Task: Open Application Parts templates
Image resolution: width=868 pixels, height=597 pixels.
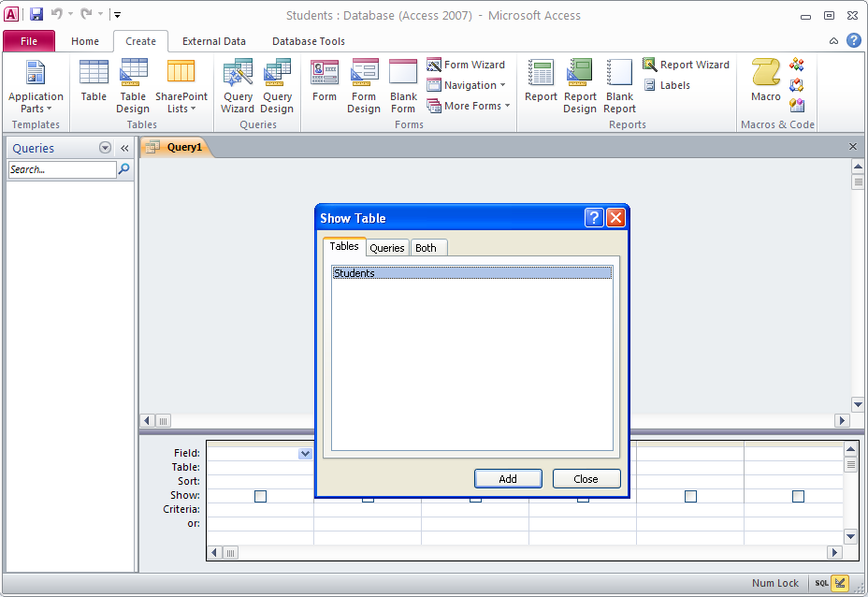Action: (36, 86)
